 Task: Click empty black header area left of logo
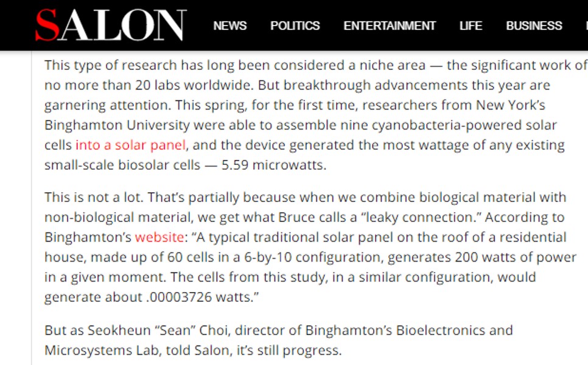click(15, 26)
